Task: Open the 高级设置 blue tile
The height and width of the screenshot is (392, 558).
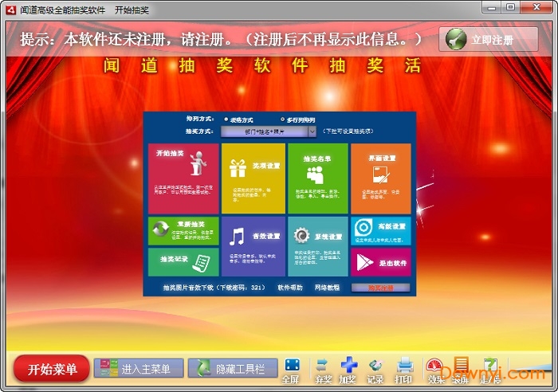Action: pos(381,231)
